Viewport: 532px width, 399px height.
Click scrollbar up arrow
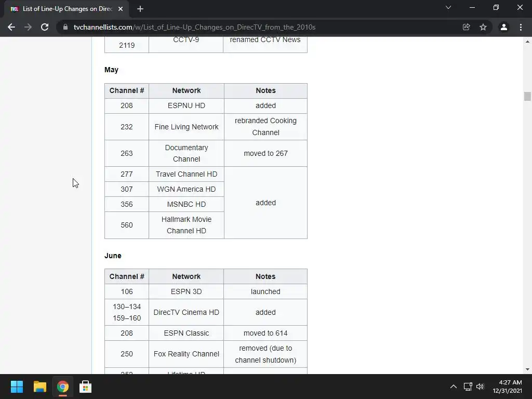pyautogui.click(x=527, y=42)
